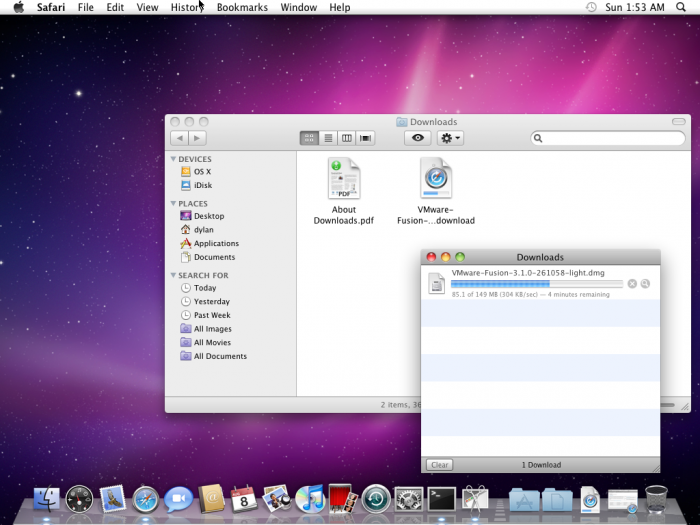Viewport: 700px width, 525px height.
Task: Reveal the VMware download in Finder (magnifier icon)
Action: [x=646, y=284]
